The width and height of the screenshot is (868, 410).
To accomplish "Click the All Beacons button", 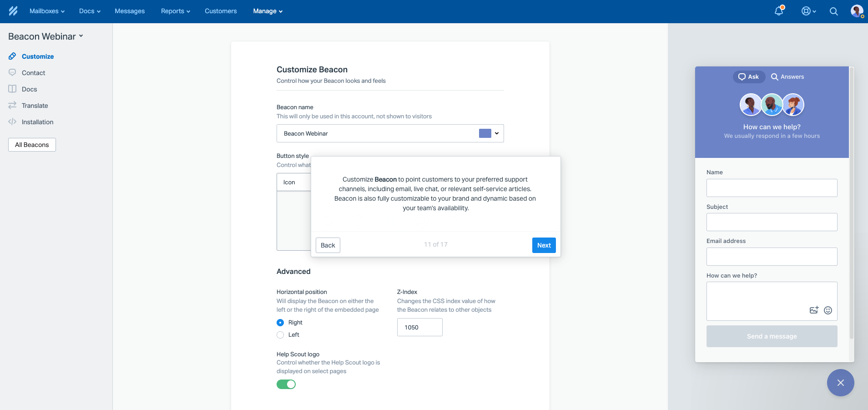I will pos(32,145).
